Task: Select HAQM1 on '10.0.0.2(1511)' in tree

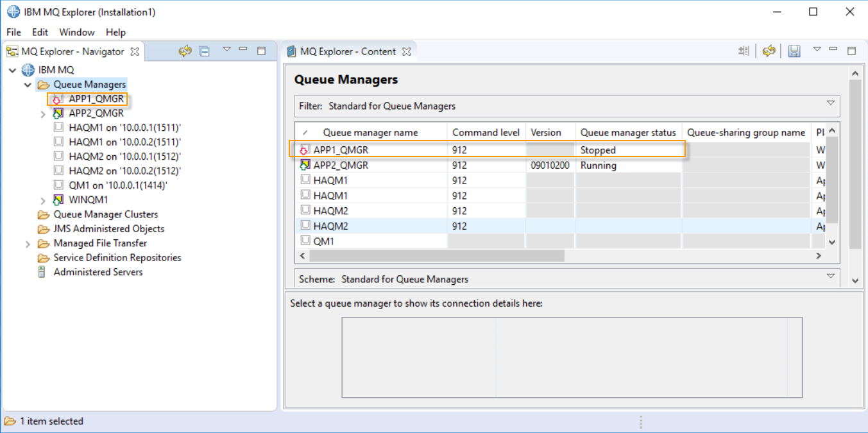Action: (x=124, y=142)
